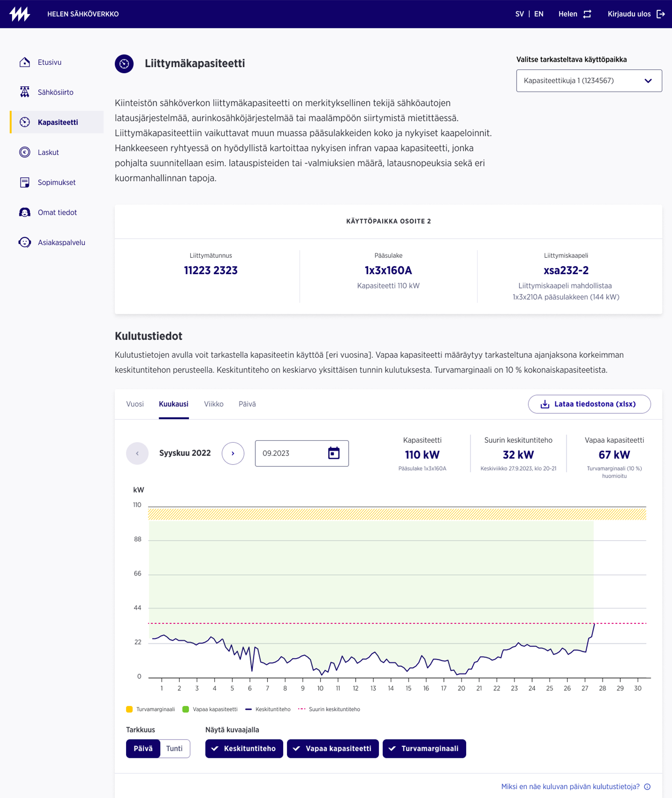Go to next month with right chevron
Viewport: 672px width, 798px height.
pyautogui.click(x=233, y=453)
